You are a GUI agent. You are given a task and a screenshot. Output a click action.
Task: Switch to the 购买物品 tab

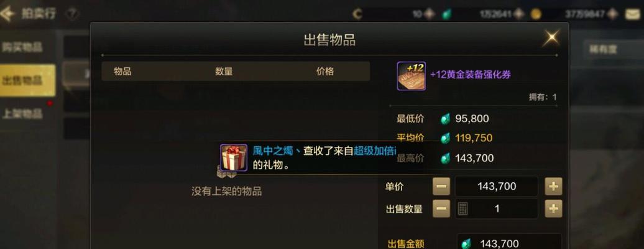click(22, 47)
